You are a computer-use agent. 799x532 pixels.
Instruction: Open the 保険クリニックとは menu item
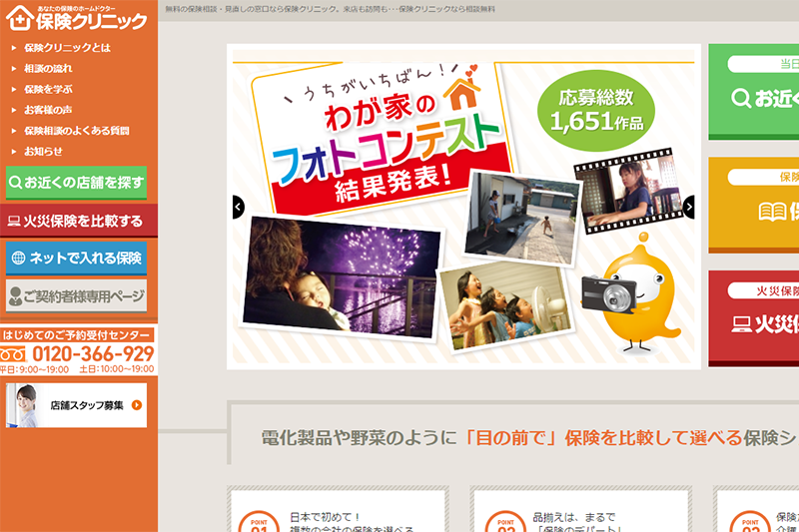point(67,48)
